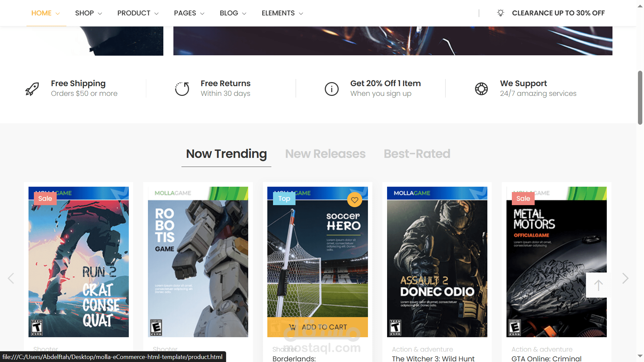The image size is (644, 362).
Task: Go to next carousel slide arrow
Action: coord(625,278)
